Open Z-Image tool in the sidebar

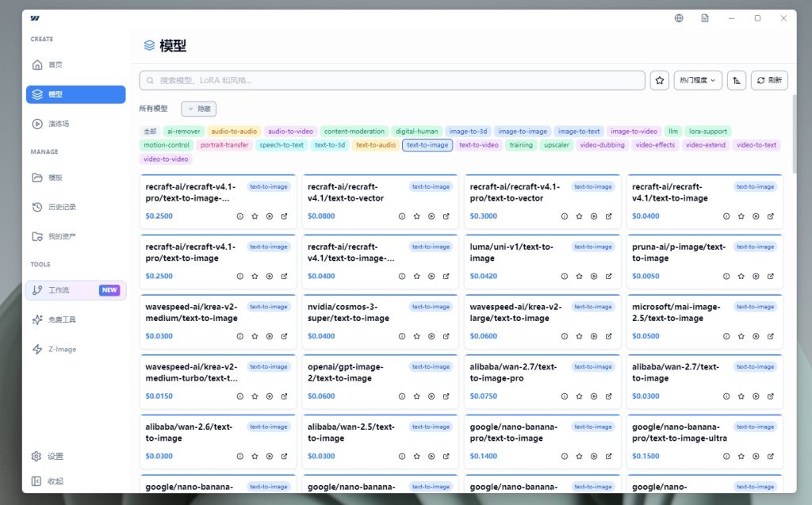(75, 349)
